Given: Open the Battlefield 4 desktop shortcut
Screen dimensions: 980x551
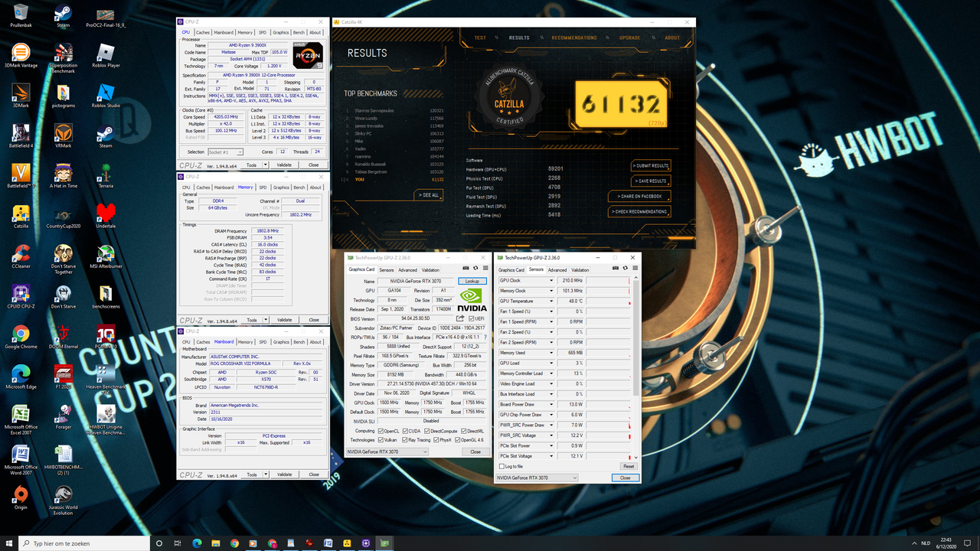Looking at the screenshot, I should 21,135.
